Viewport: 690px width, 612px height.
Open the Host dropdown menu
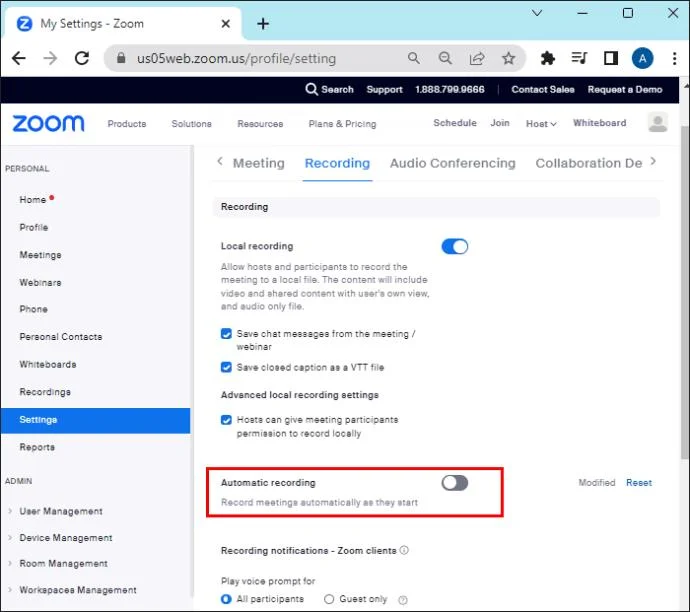[541, 124]
